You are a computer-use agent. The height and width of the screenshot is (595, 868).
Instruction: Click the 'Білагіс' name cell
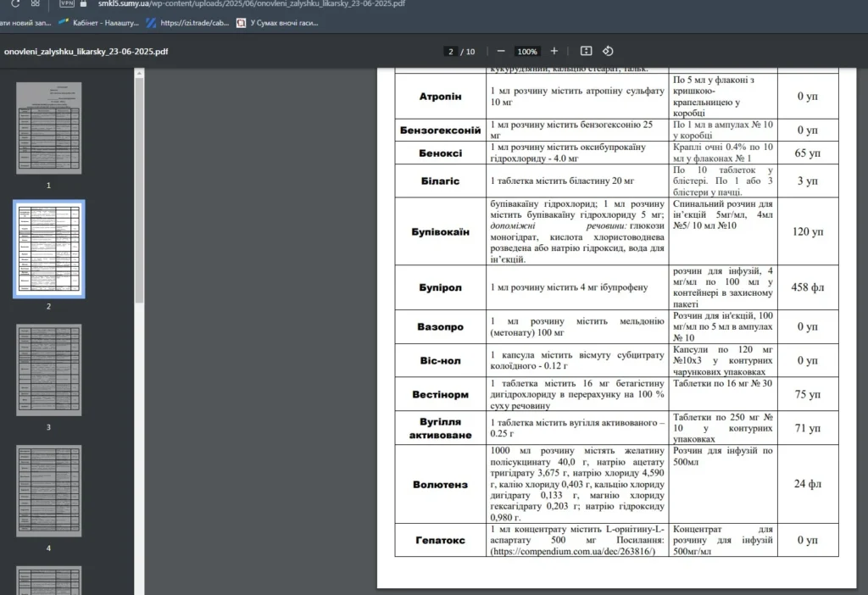[x=440, y=181]
